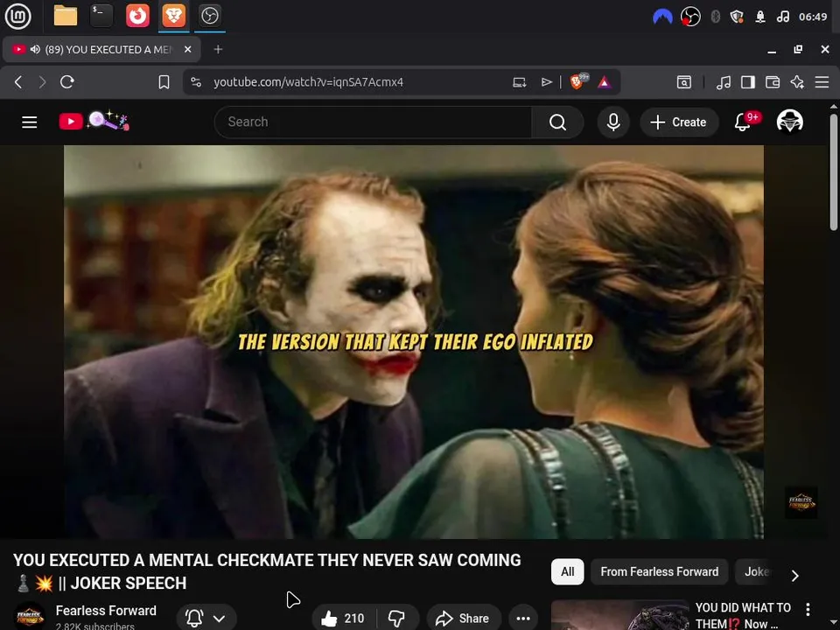Open the Brave main hamburger menu

(822, 82)
